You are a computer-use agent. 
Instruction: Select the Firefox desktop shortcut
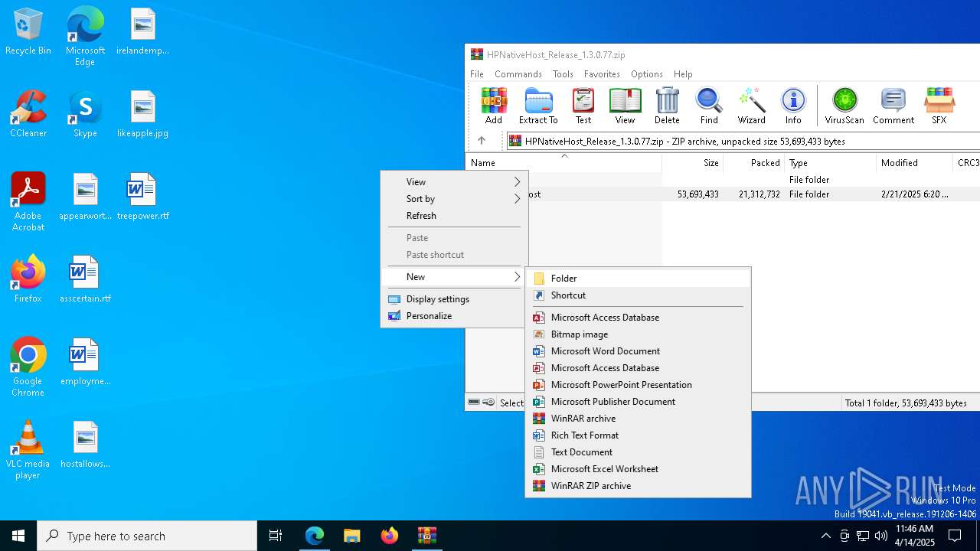(28, 279)
